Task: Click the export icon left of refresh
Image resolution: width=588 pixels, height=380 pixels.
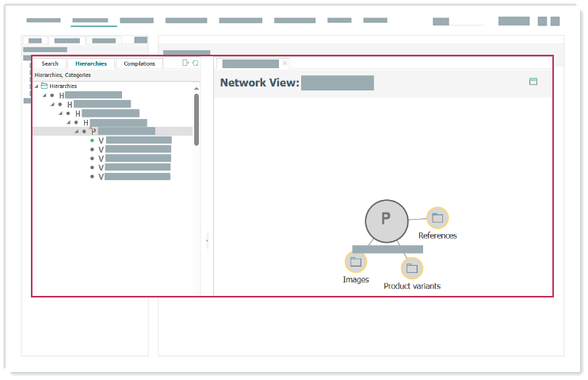Action: click(185, 63)
